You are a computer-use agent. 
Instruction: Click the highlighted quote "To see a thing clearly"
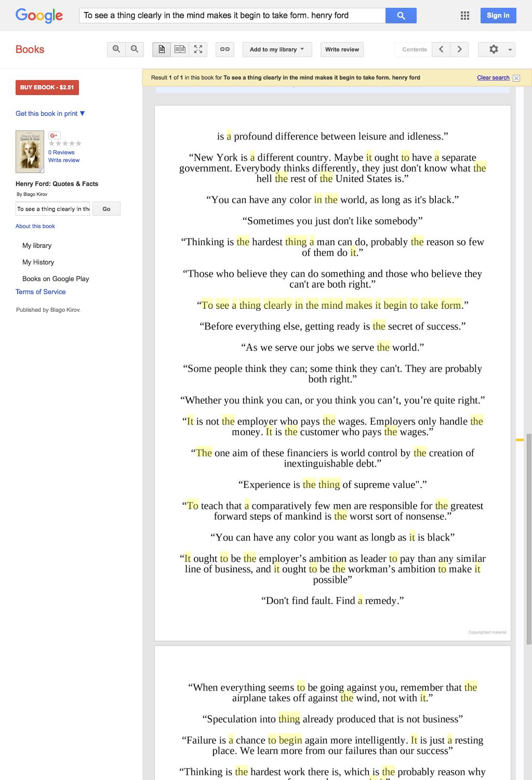click(332, 305)
